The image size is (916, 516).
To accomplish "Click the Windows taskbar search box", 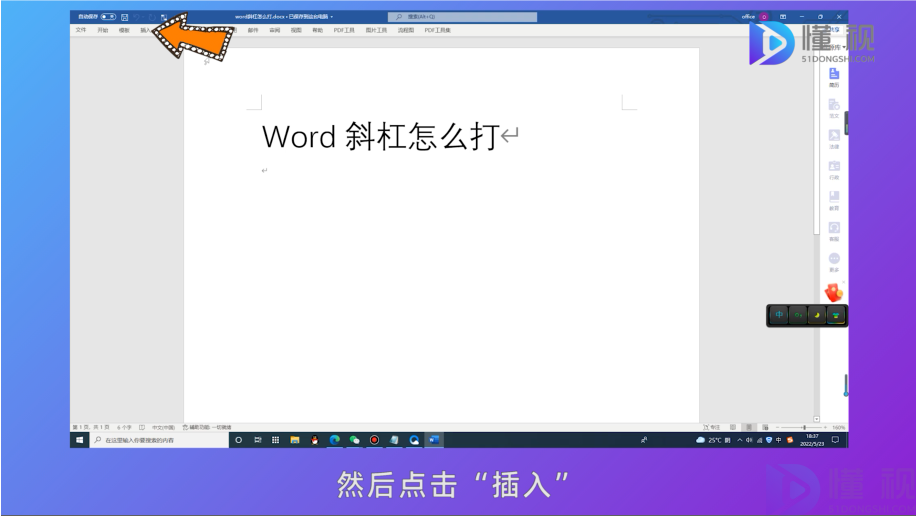I will pos(159,440).
